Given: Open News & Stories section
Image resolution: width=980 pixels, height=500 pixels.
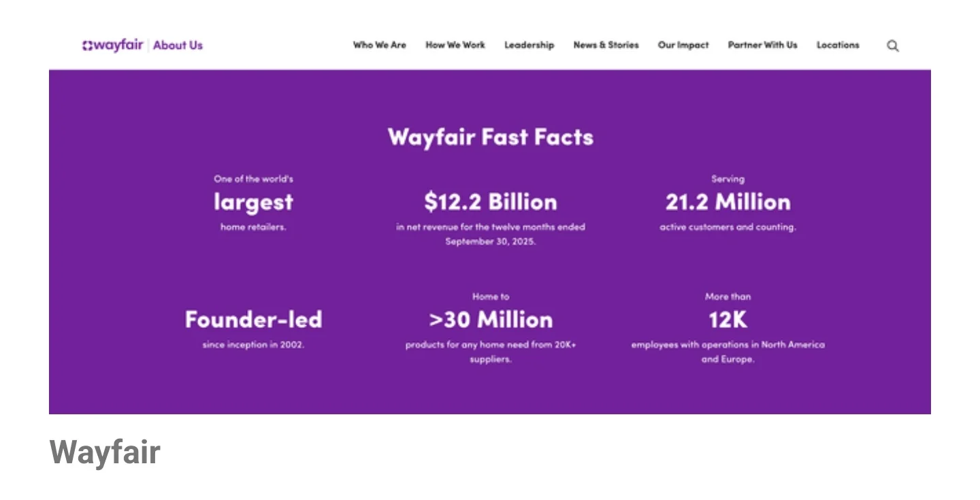Looking at the screenshot, I should 606,45.
